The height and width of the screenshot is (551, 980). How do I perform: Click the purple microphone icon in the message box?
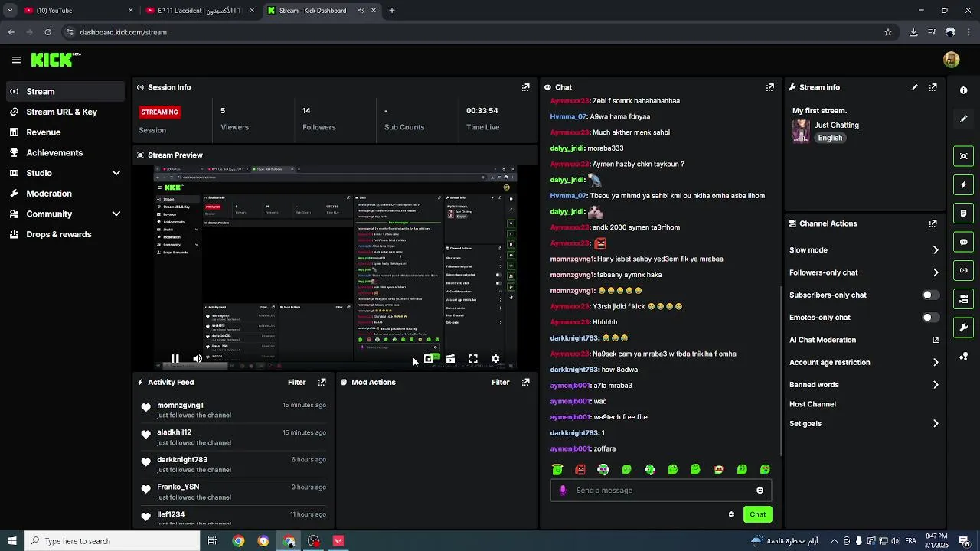coord(563,491)
